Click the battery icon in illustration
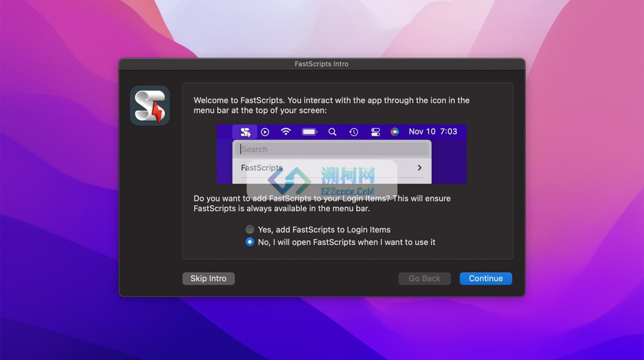 [x=309, y=132]
